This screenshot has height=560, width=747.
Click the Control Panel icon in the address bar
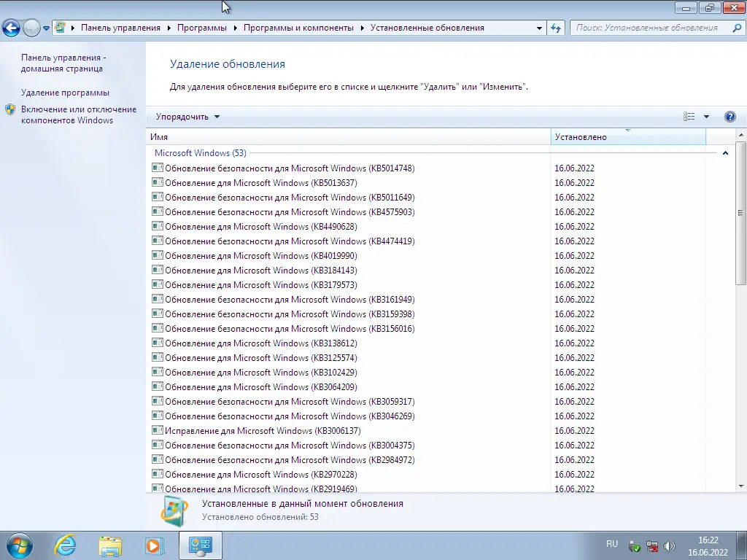tap(60, 28)
